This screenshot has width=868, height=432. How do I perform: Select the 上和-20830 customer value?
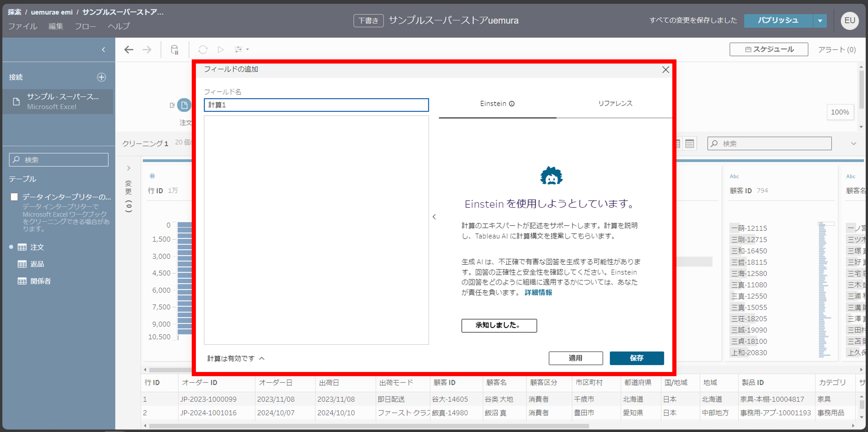click(749, 353)
